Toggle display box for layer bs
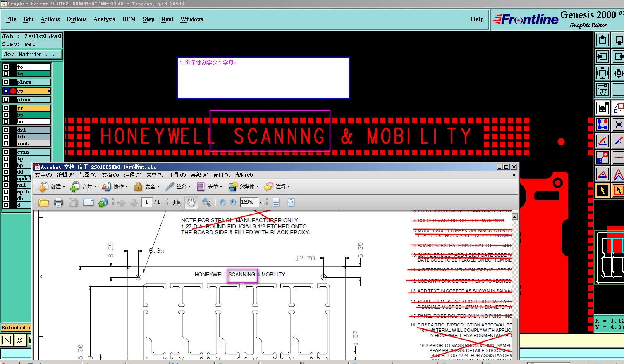Screen dimensions: 624x364 pyautogui.click(x=6, y=115)
